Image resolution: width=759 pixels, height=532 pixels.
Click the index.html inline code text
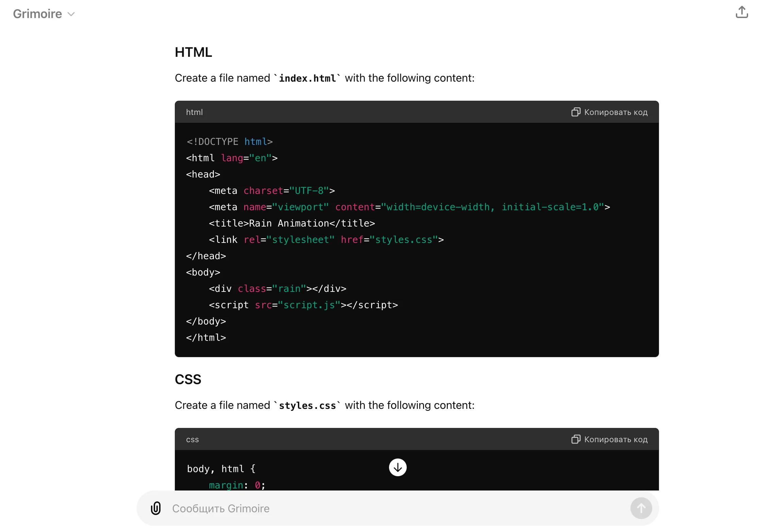(307, 79)
